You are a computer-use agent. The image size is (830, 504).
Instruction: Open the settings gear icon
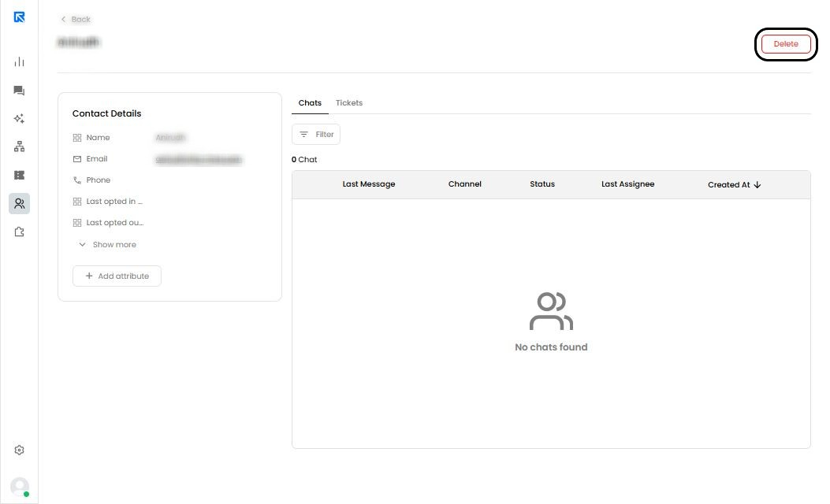pos(19,450)
